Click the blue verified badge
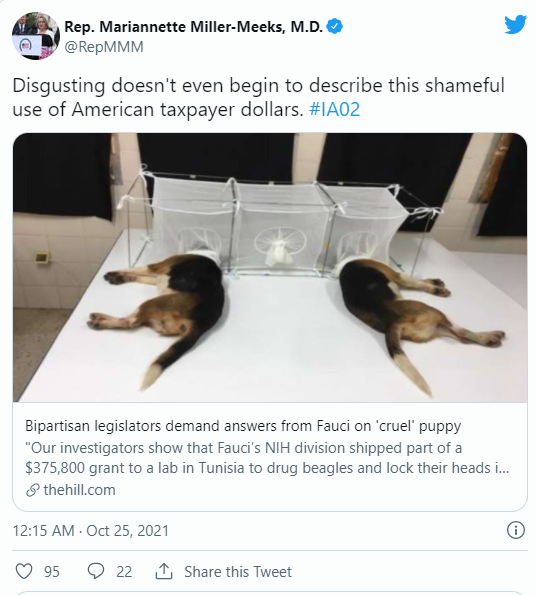Viewport: 536px width, 595px height. coord(335,27)
